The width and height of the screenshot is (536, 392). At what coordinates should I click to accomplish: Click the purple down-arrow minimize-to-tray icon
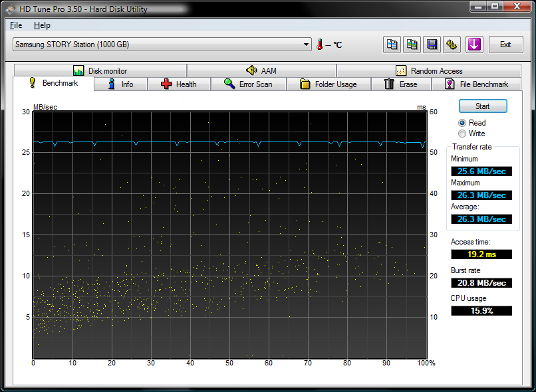474,45
